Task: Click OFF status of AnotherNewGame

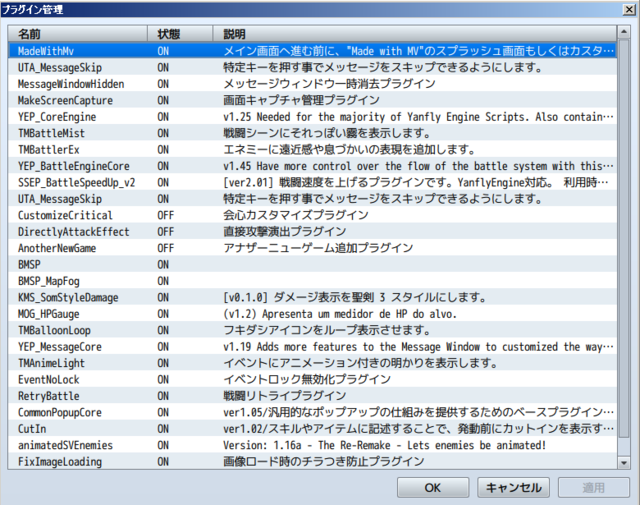Action: [166, 248]
